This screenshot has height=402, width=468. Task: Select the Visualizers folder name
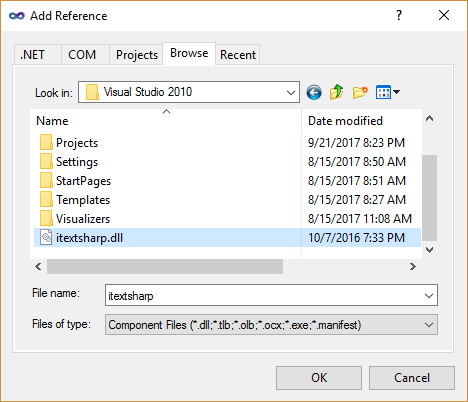pos(83,219)
